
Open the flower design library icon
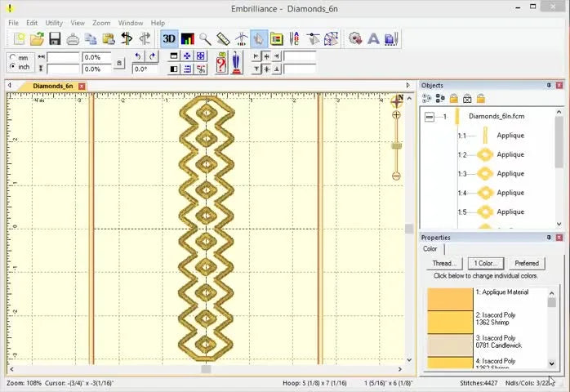click(x=354, y=38)
